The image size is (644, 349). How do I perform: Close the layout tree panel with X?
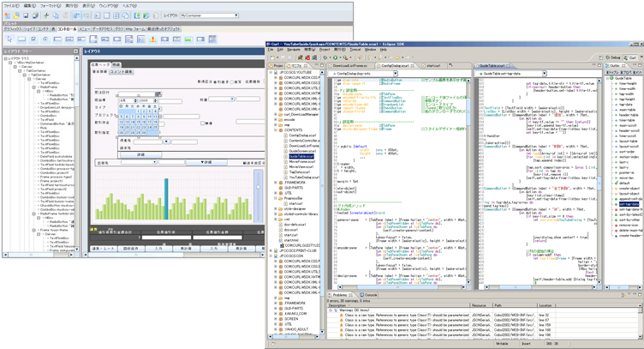click(75, 51)
